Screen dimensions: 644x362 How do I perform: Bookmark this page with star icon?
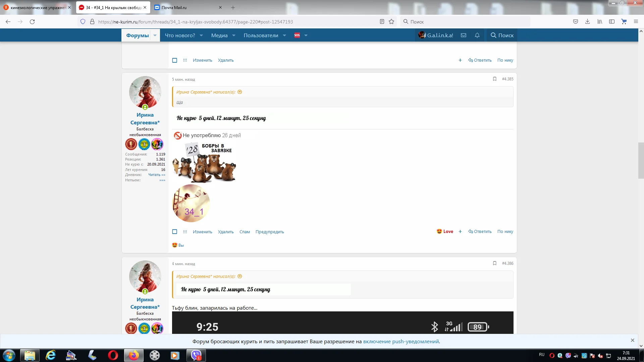click(391, 22)
